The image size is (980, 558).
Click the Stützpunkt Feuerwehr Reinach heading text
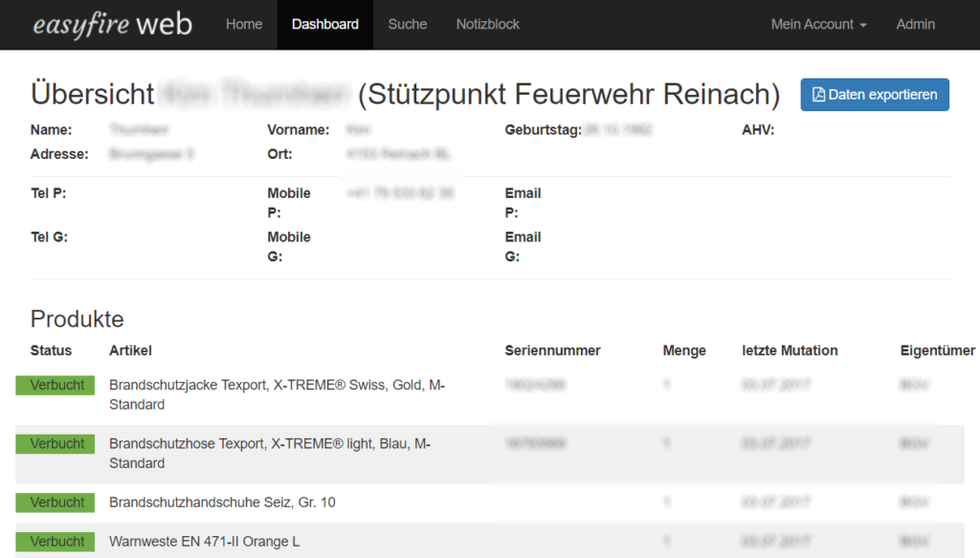click(568, 95)
